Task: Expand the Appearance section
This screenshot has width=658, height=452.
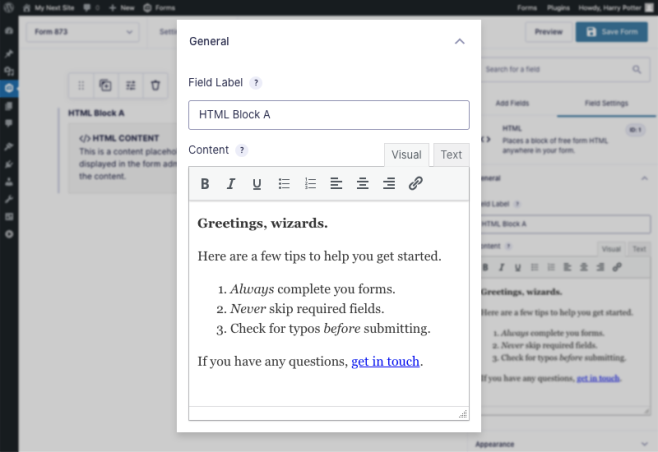Action: click(x=642, y=443)
